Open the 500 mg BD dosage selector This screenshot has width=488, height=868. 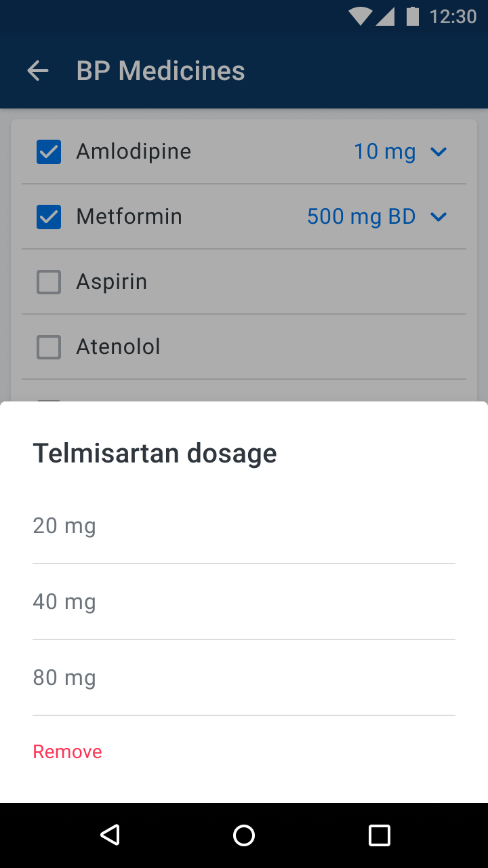(361, 217)
